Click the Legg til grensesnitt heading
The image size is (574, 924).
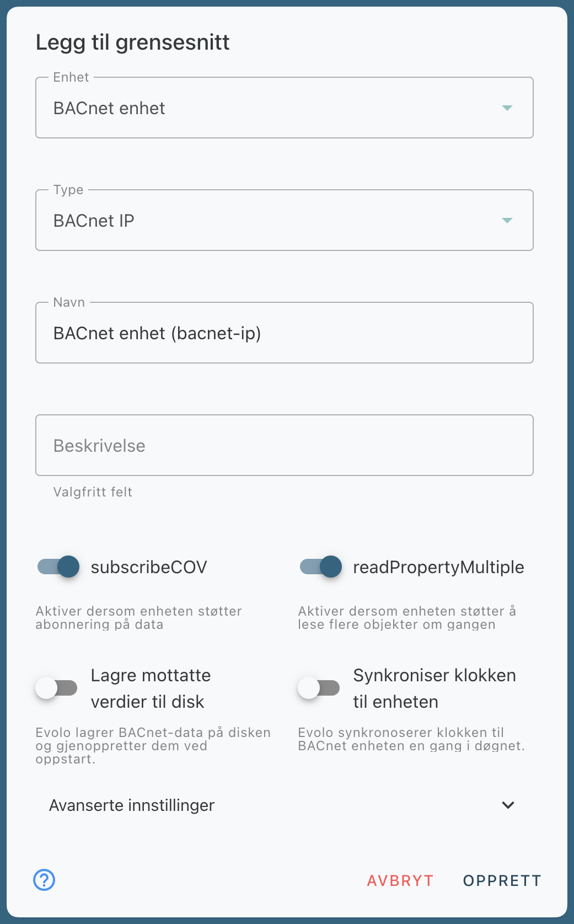point(133,42)
